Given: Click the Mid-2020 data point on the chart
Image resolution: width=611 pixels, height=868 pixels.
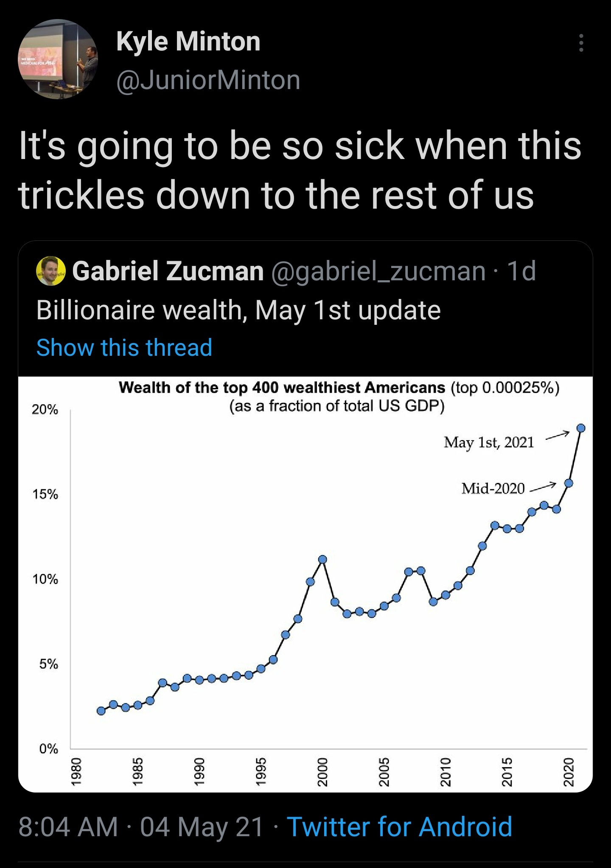Looking at the screenshot, I should [569, 483].
